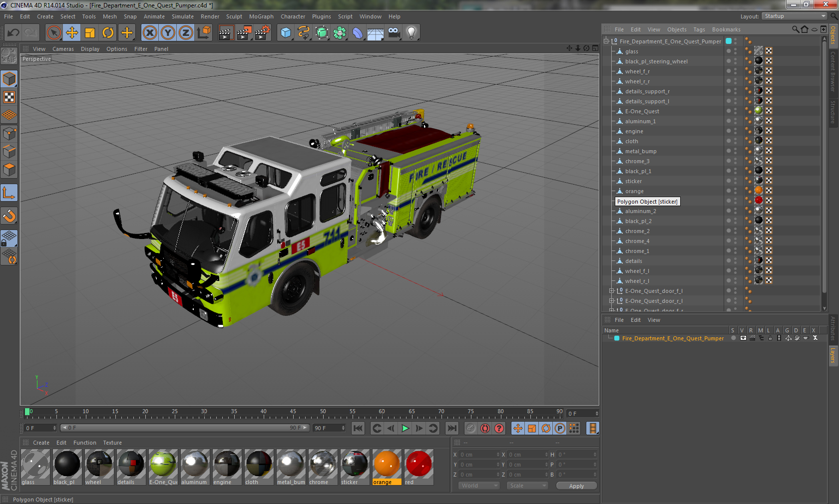The height and width of the screenshot is (504, 839).
Task: Switch to Texture mode
Action: (9, 97)
